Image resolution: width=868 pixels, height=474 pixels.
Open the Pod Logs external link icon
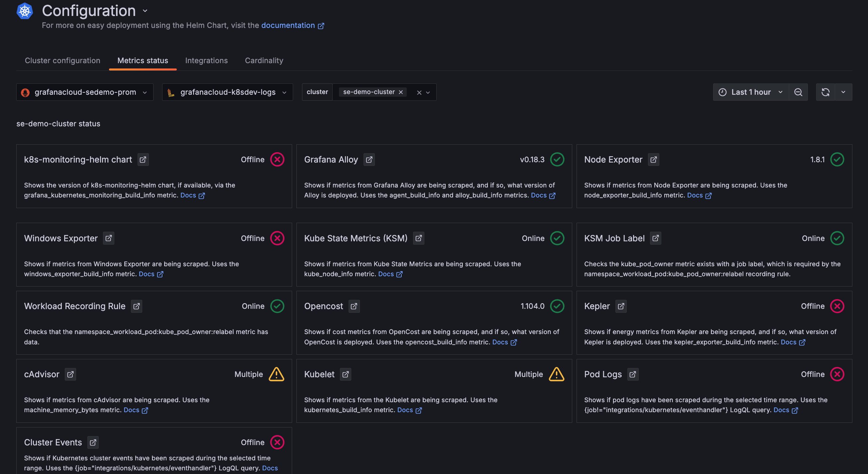point(633,374)
